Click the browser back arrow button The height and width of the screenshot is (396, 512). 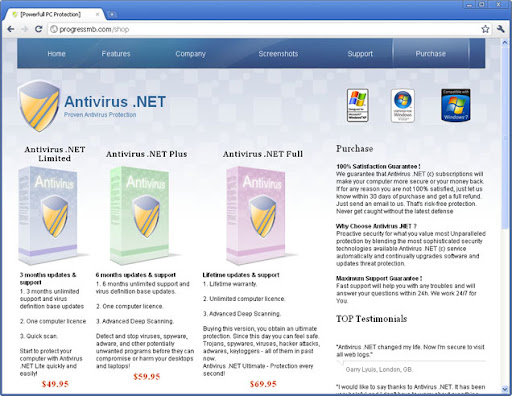11,29
